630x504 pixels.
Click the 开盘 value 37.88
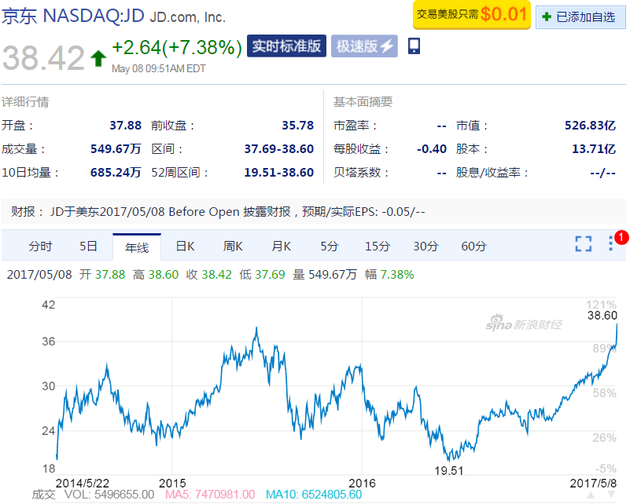point(125,125)
